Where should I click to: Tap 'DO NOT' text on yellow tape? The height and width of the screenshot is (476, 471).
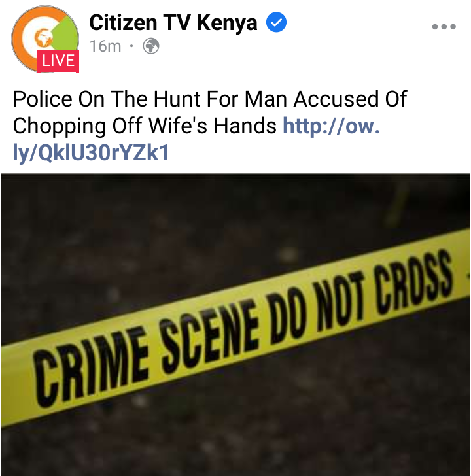coord(315,309)
